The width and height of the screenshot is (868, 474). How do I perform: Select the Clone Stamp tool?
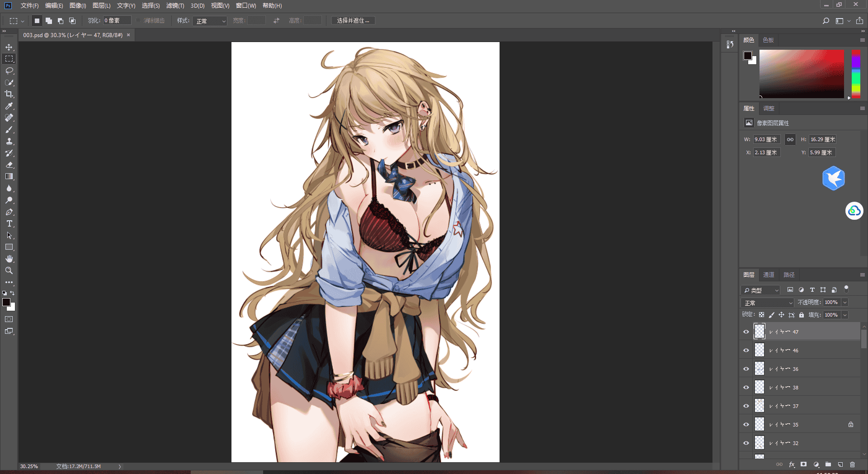click(9, 141)
